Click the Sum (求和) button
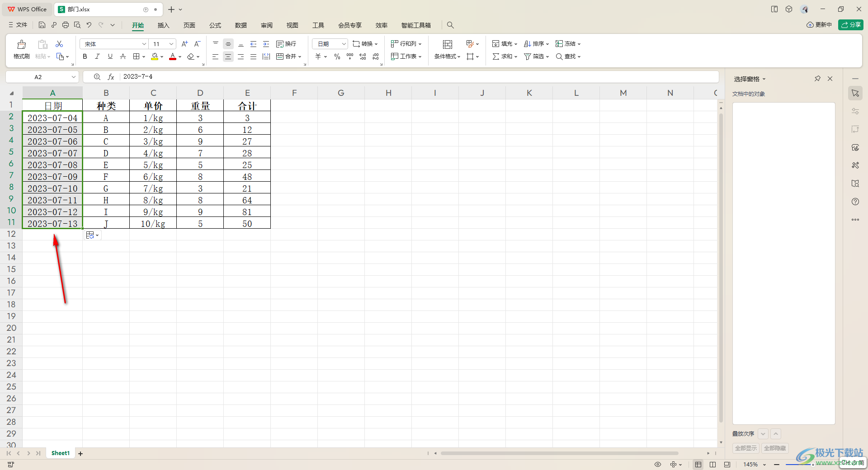Image resolution: width=868 pixels, height=470 pixels. (505, 56)
